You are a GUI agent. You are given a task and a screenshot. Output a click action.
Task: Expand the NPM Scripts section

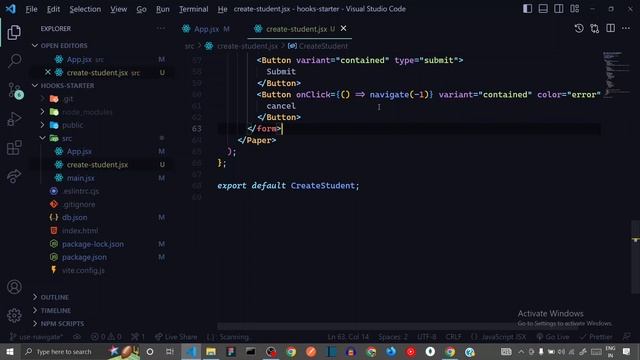click(x=62, y=323)
